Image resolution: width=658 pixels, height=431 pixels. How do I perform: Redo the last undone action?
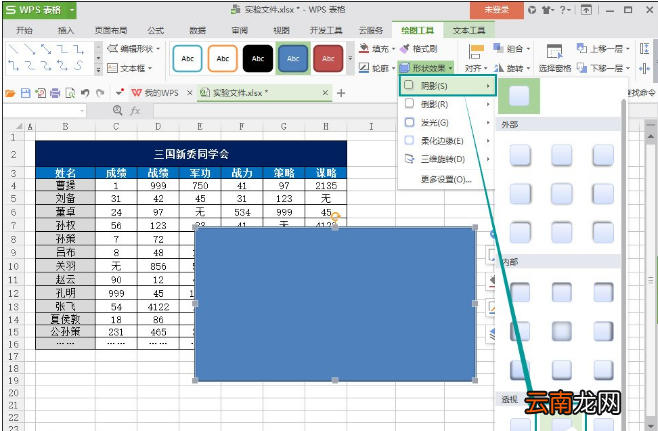pyautogui.click(x=100, y=93)
